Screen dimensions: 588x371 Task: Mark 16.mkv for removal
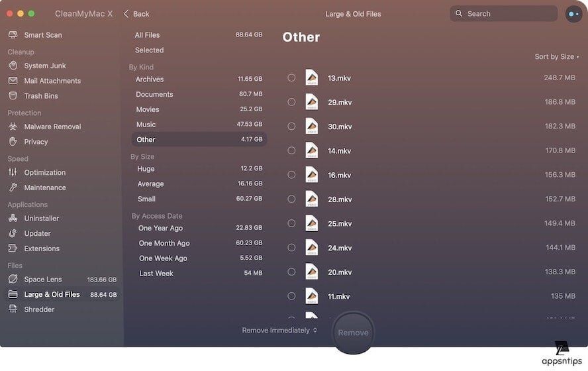click(291, 175)
